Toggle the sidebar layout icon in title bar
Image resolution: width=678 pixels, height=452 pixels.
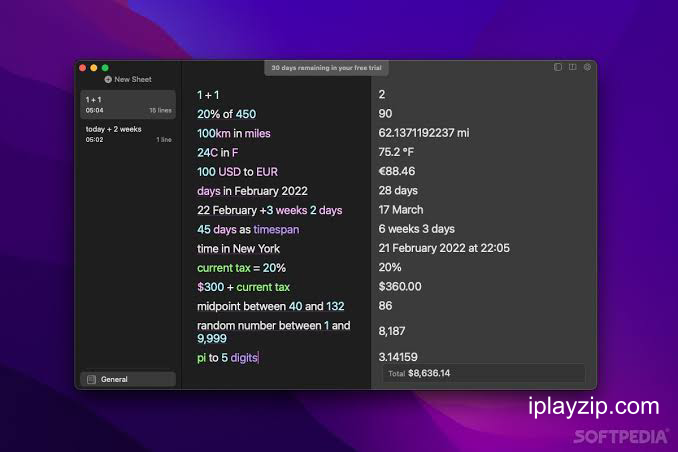click(x=558, y=67)
